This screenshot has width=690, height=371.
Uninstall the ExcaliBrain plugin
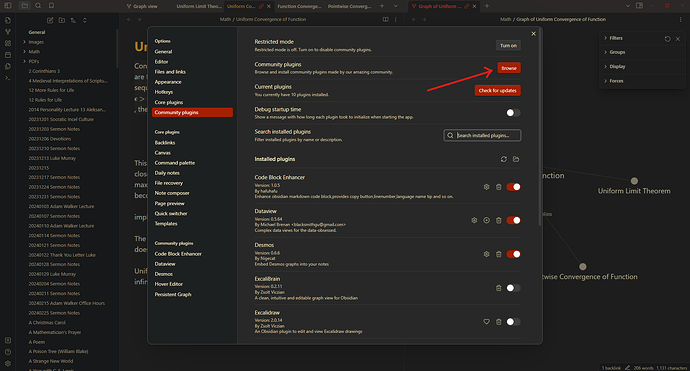click(499, 288)
